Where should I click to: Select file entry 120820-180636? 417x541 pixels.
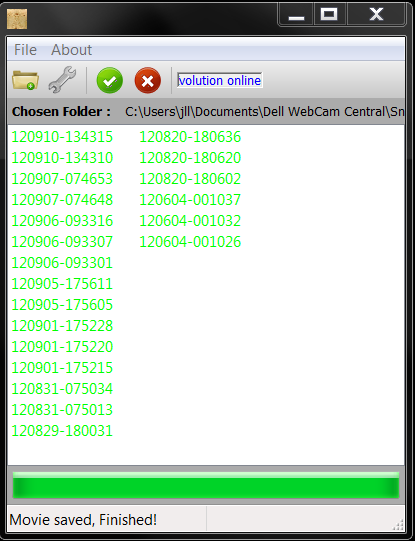[x=190, y=137]
